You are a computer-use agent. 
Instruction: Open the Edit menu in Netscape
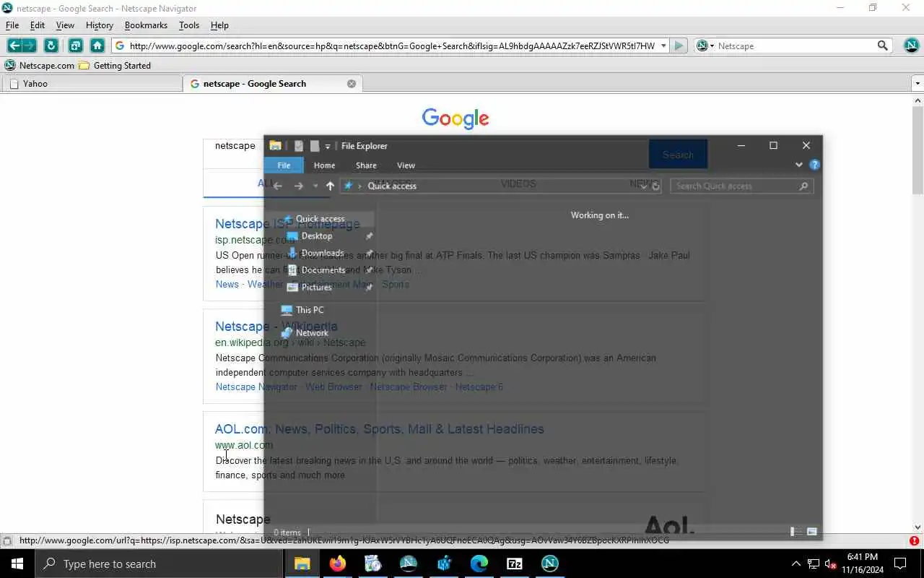(x=38, y=25)
